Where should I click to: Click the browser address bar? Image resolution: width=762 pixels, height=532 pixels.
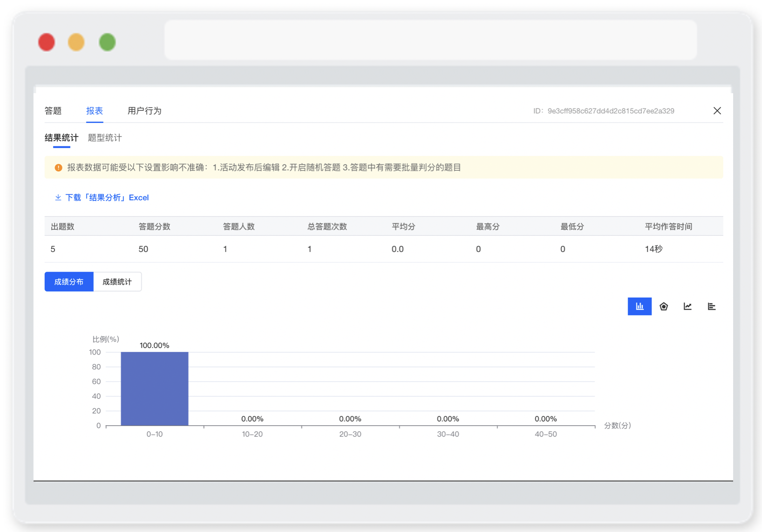click(431, 40)
